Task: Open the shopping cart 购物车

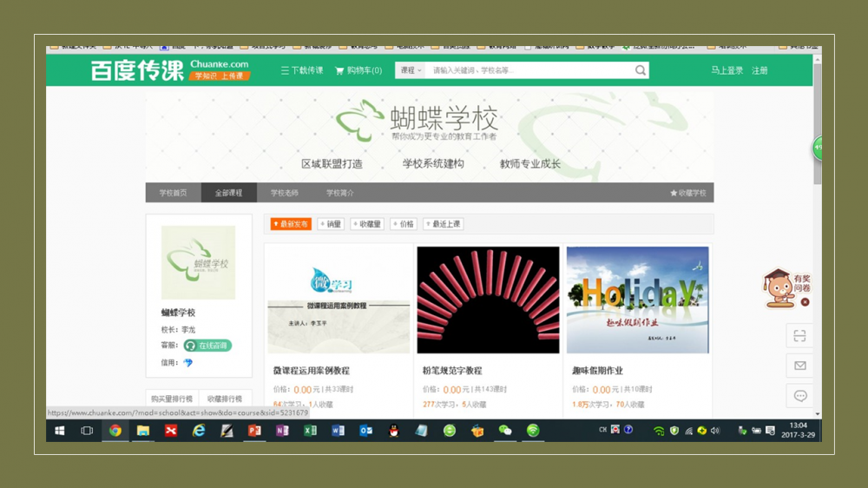Action: tap(358, 70)
